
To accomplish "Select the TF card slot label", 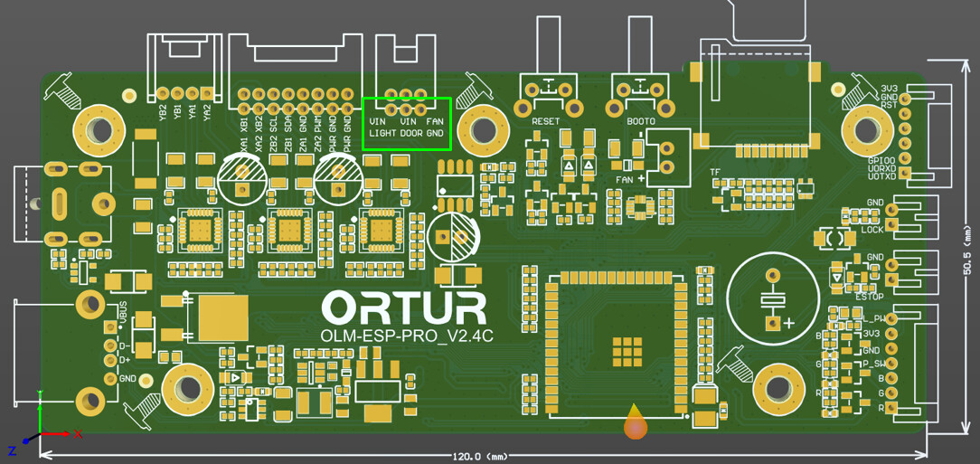I will click(x=715, y=173).
